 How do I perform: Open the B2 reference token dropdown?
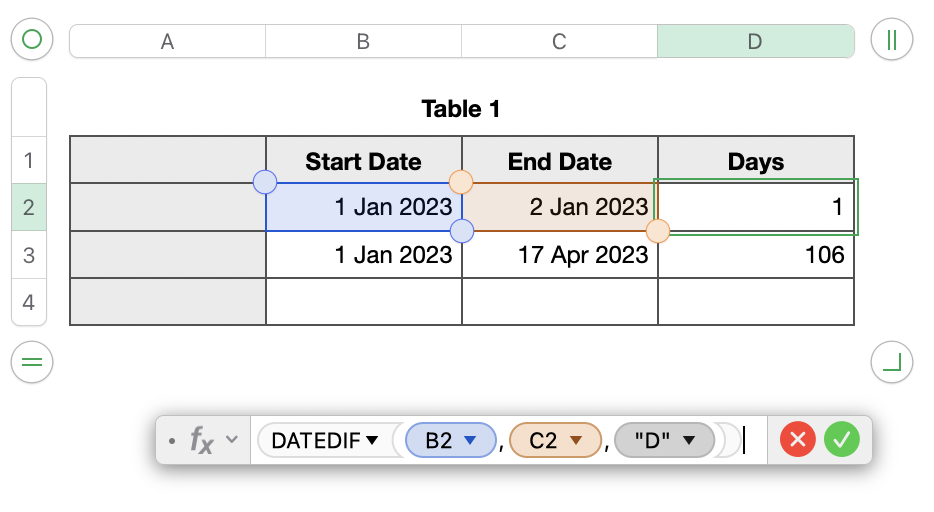471,440
